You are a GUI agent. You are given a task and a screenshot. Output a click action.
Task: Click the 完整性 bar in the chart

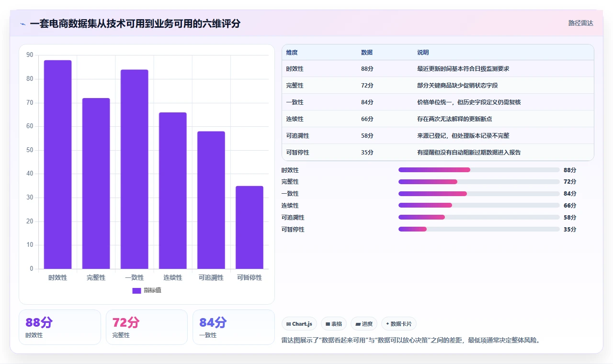pyautogui.click(x=96, y=184)
